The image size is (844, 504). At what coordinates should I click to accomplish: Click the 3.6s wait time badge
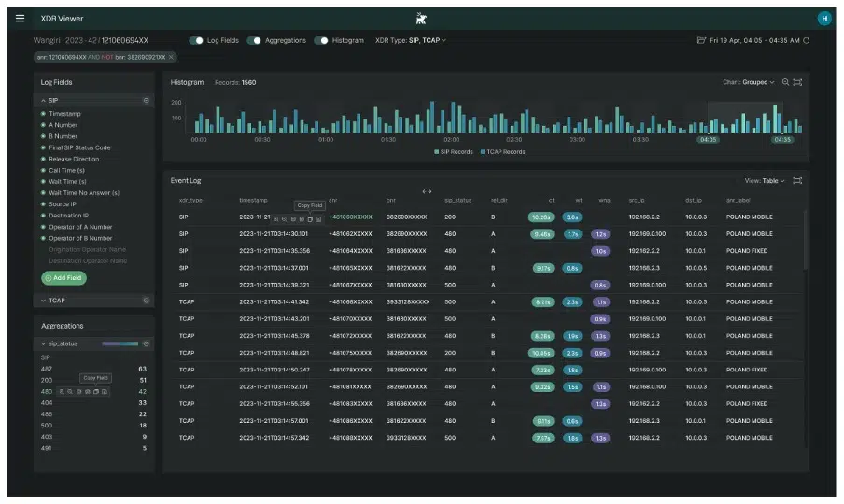571,217
